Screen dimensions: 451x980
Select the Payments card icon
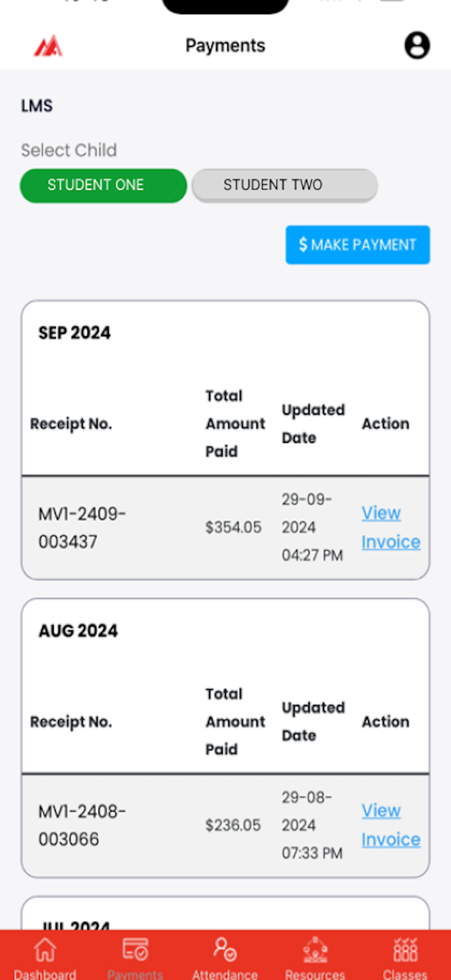(135, 950)
